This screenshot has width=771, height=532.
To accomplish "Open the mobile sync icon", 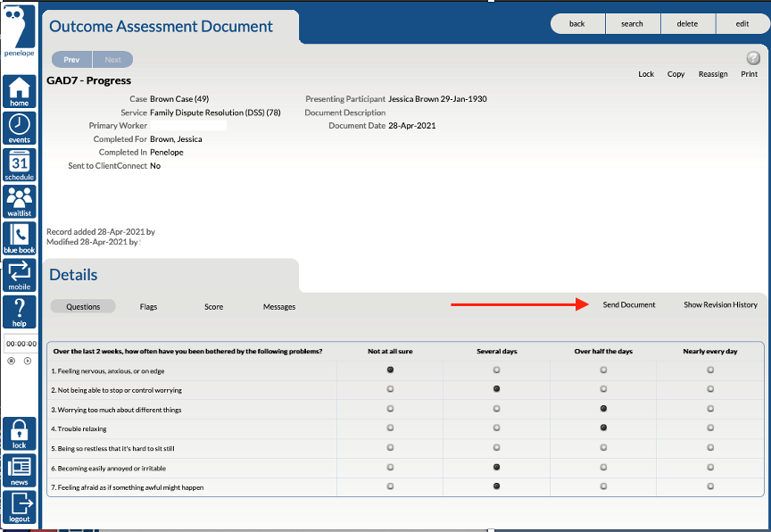I will point(19,275).
